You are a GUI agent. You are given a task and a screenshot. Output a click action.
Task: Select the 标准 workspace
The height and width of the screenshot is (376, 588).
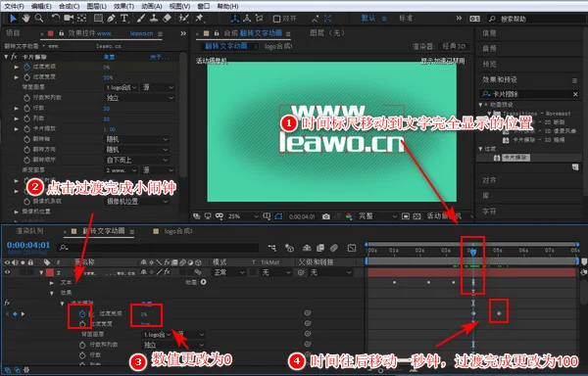[406, 18]
